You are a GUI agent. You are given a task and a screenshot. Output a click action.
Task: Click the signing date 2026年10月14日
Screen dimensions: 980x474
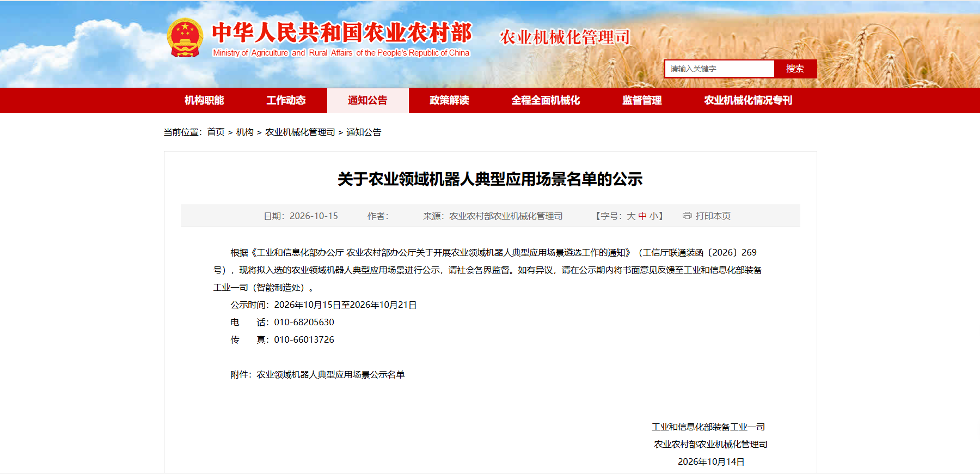[711, 462]
